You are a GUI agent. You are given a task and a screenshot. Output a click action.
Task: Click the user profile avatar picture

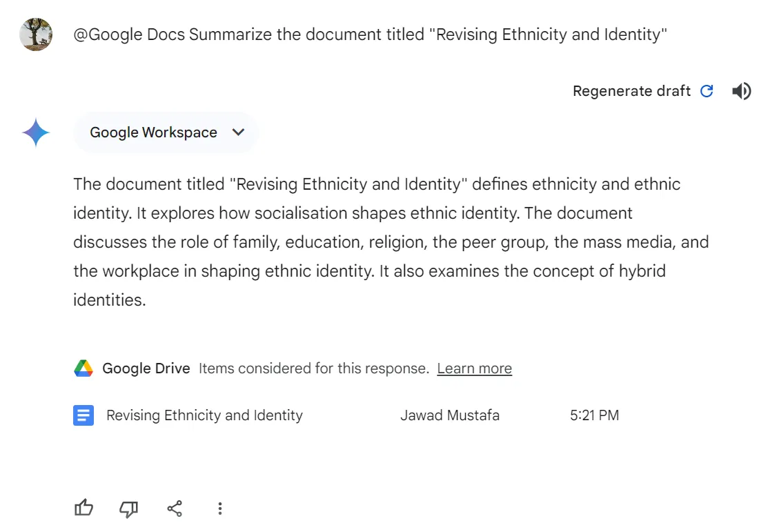[36, 35]
